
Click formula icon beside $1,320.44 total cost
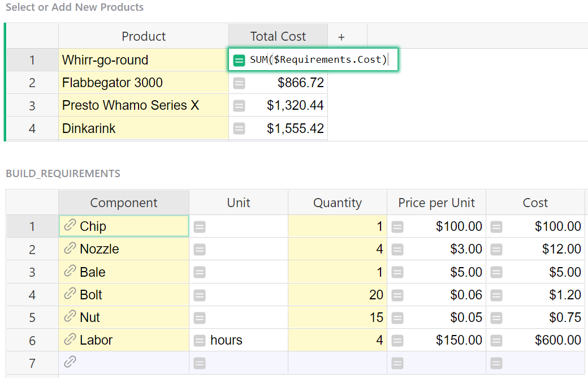point(239,106)
